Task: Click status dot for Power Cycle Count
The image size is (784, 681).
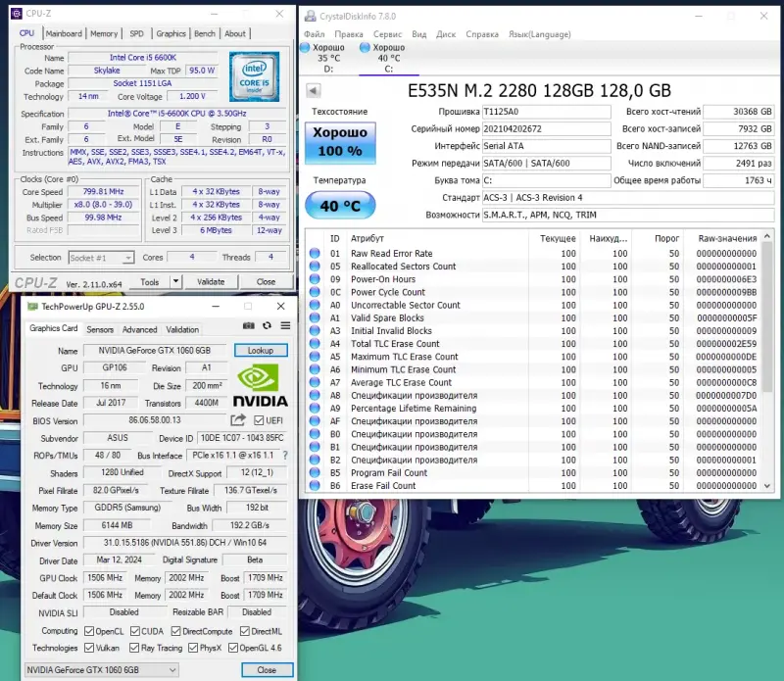Action: pos(315,292)
